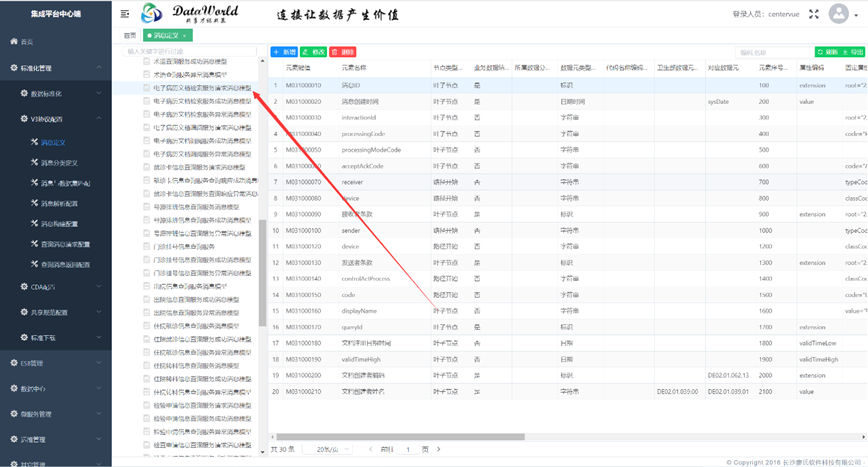The width and height of the screenshot is (868, 467).
Task: Open 其它管理 sidebar menu
Action: point(33,464)
